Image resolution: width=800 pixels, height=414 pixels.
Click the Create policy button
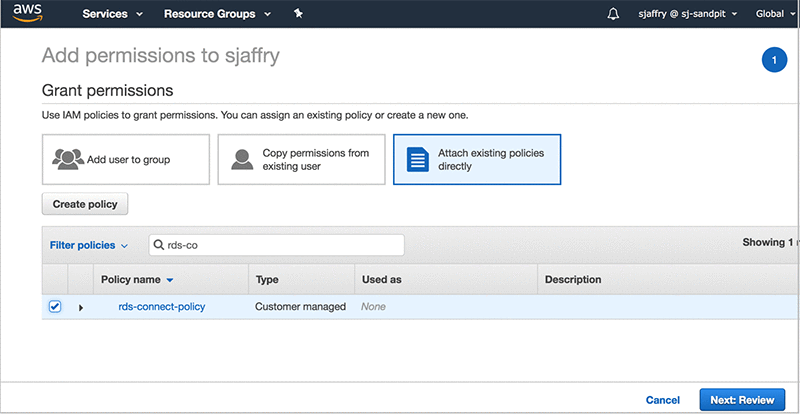coord(85,204)
